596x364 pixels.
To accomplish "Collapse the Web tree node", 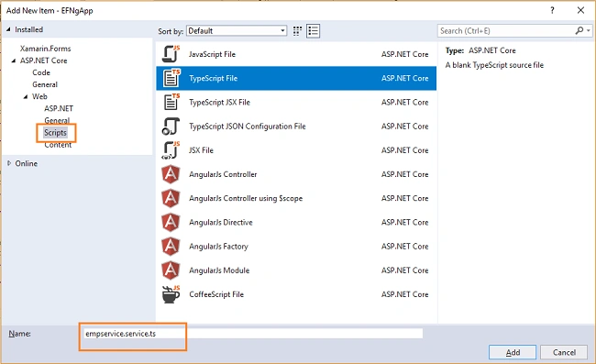I will (x=26, y=96).
